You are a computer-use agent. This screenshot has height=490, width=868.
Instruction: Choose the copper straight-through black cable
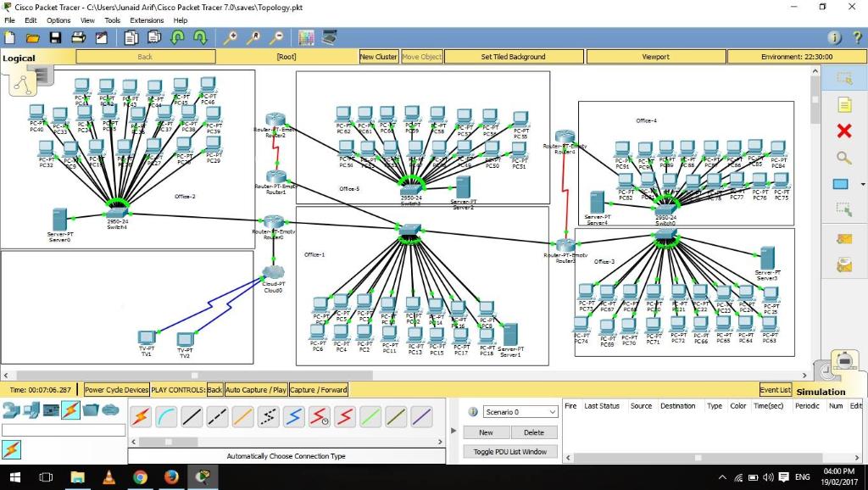coord(192,416)
